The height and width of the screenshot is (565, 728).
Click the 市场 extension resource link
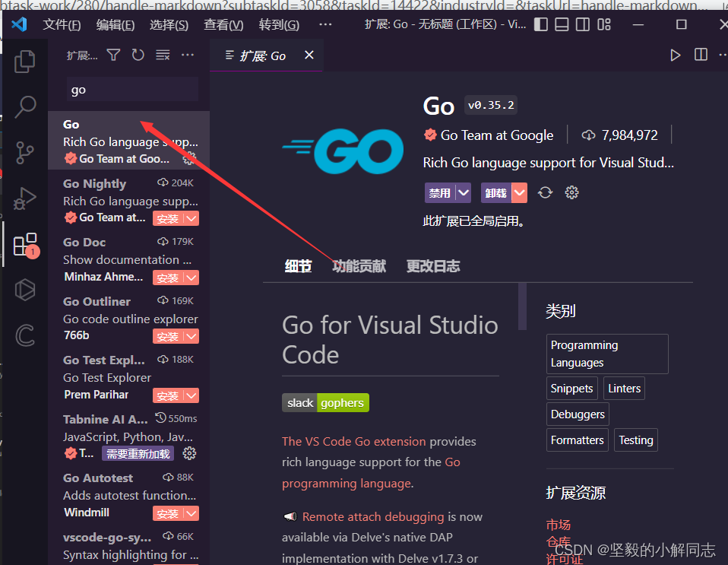click(x=559, y=524)
